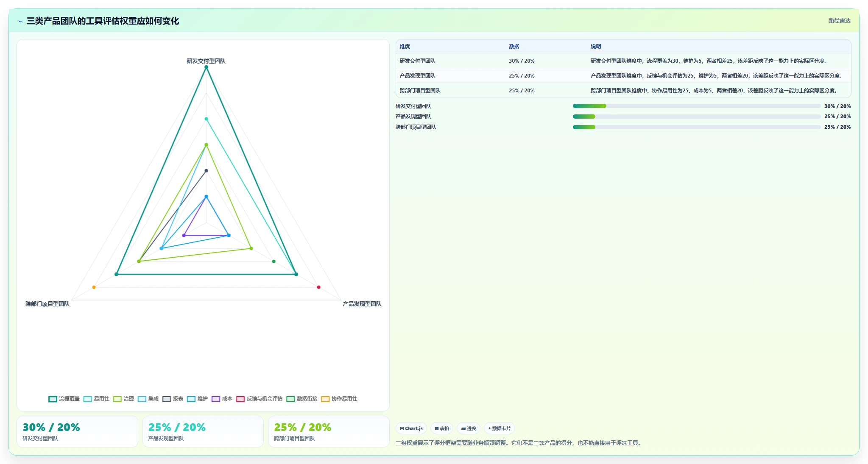868x464 pixels.
Task: Click the 研发交付型团队 progress bar
Action: [697, 106]
